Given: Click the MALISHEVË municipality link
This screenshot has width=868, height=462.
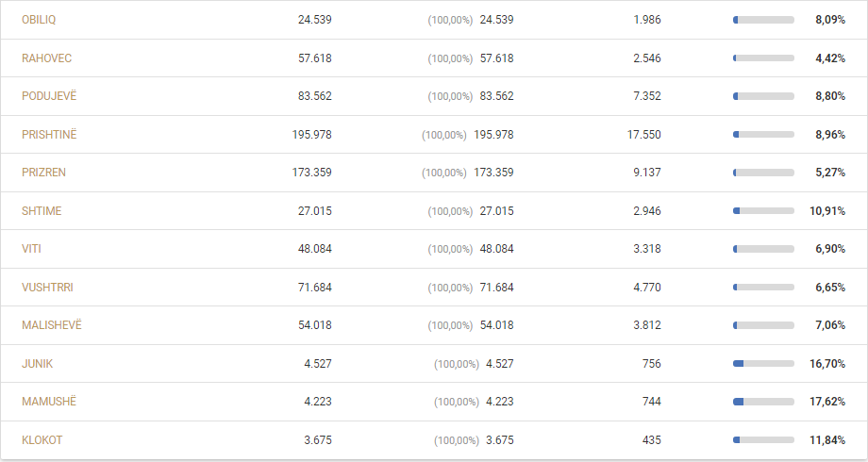Looking at the screenshot, I should (52, 324).
